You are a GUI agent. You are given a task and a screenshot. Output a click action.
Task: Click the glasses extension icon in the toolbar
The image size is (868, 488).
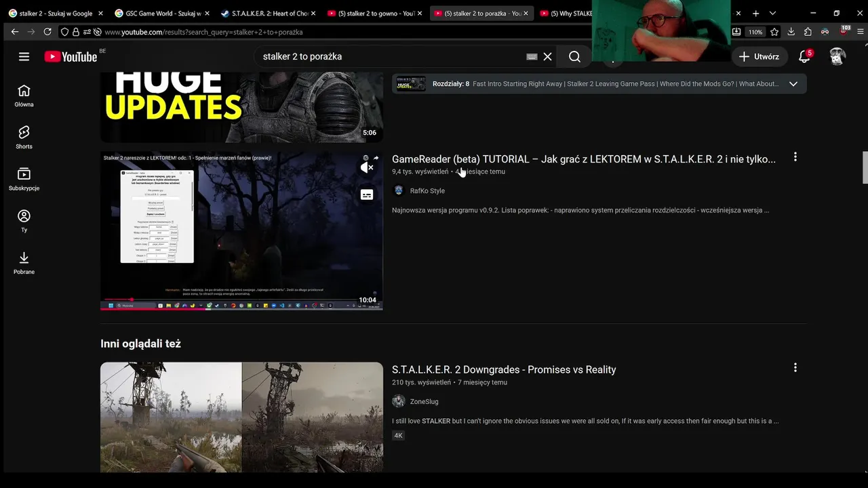(x=825, y=32)
